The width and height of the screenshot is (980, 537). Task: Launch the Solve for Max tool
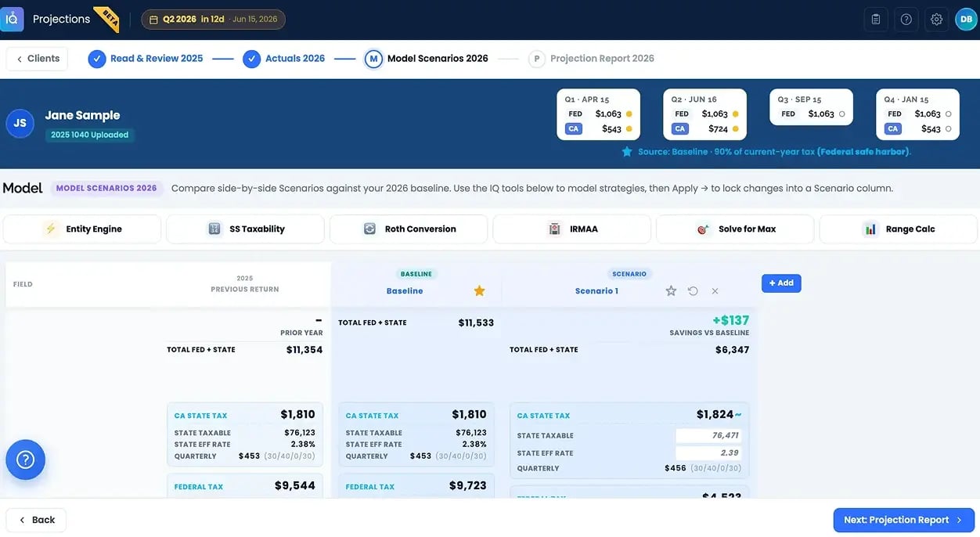pyautogui.click(x=735, y=229)
